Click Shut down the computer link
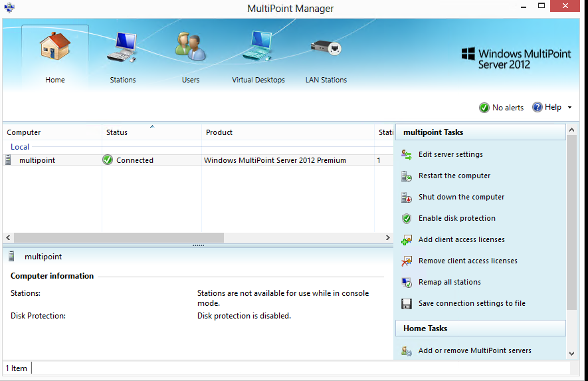The width and height of the screenshot is (588, 381). (461, 197)
